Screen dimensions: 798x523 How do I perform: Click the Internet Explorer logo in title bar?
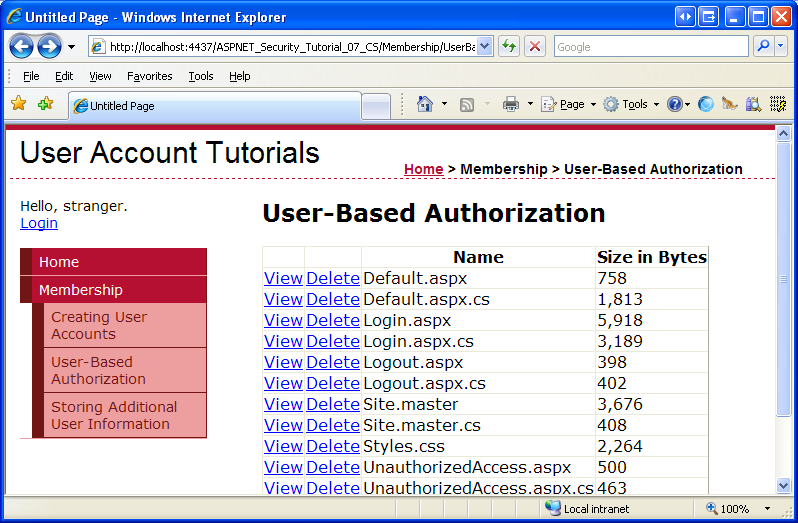point(14,16)
